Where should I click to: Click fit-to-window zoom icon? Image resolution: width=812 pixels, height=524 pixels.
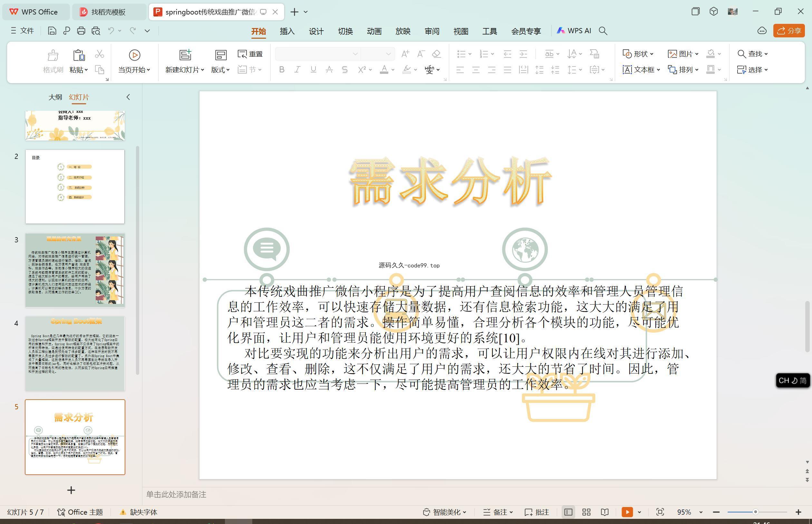pos(660,512)
